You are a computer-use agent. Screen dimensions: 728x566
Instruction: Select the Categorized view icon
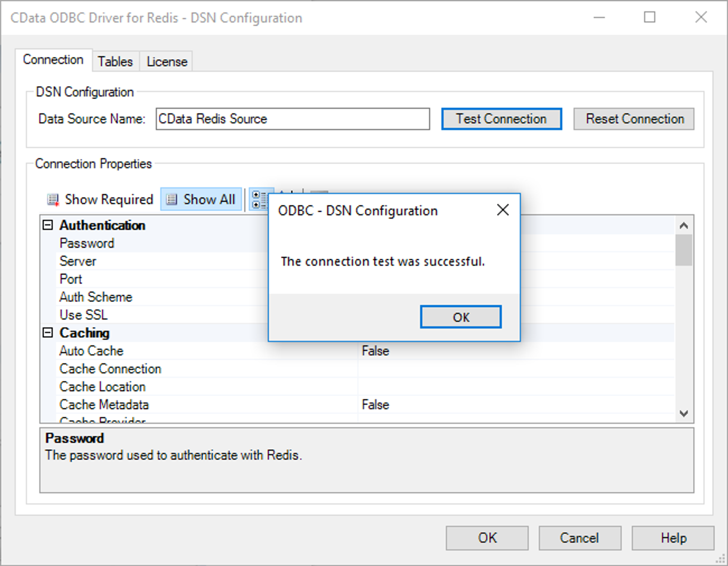[x=258, y=199]
